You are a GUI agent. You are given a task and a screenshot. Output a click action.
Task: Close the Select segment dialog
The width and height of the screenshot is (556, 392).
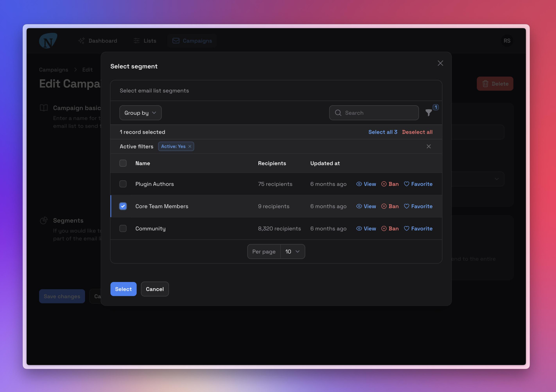coord(440,63)
